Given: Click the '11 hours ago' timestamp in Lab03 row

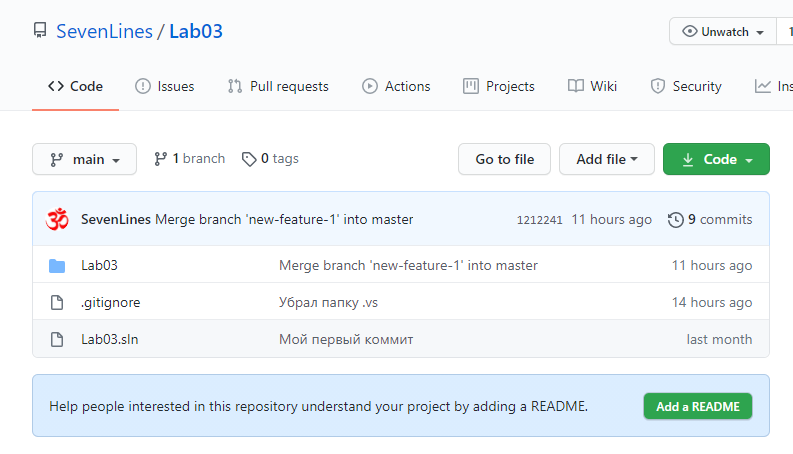Looking at the screenshot, I should [712, 265].
